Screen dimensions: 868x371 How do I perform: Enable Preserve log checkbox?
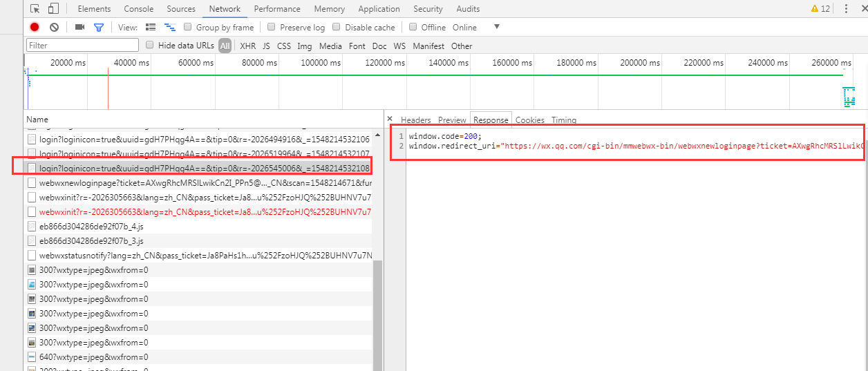coord(272,27)
